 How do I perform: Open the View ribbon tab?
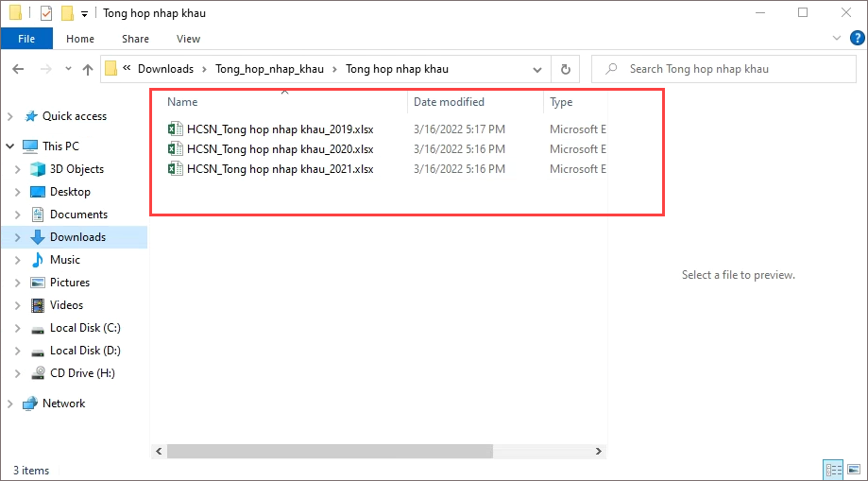188,39
